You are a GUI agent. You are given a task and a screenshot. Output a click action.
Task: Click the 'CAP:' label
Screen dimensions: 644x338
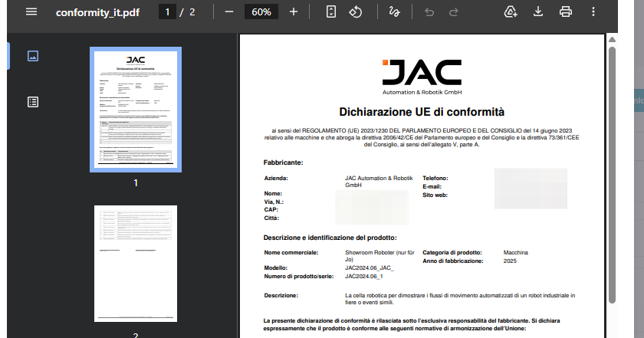pos(271,210)
